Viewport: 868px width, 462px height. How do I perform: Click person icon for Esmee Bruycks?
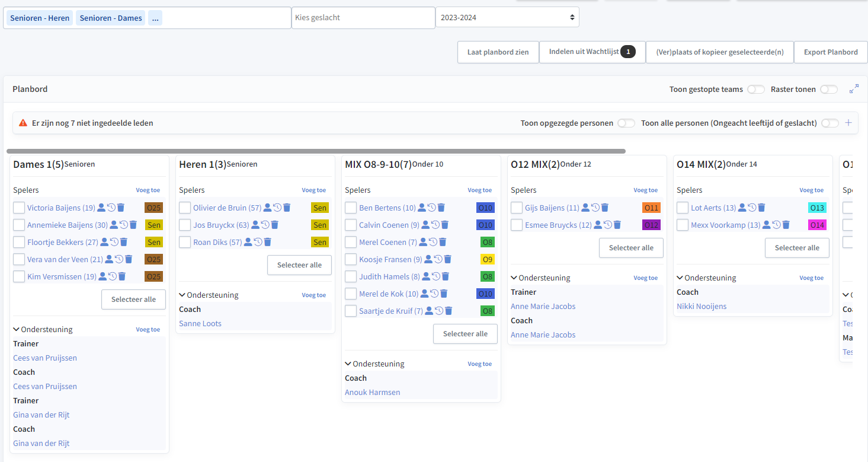598,225
